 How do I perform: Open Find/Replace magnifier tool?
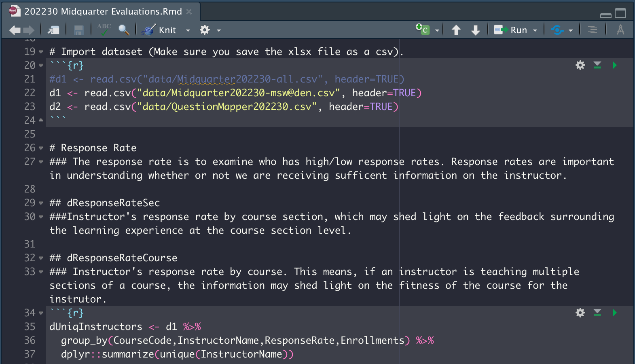point(124,30)
